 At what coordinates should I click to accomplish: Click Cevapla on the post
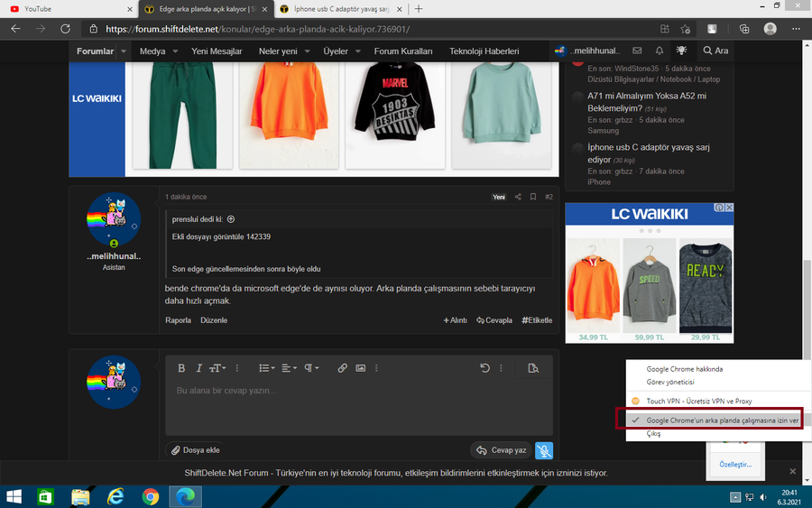coord(494,320)
